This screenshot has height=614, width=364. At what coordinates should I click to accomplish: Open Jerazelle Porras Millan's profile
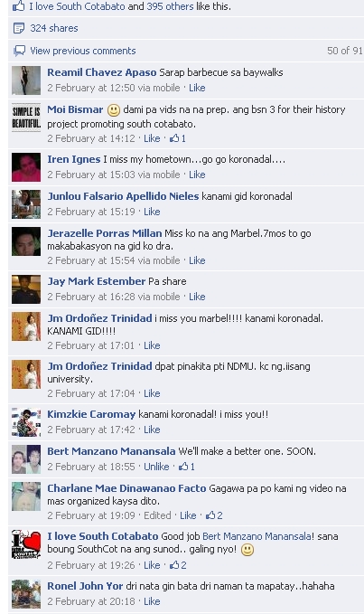105,233
